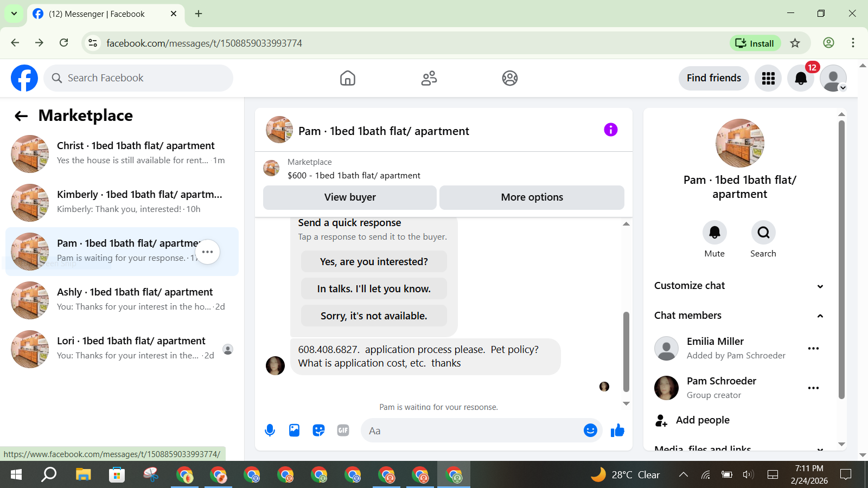
Task: Open the $600 1bed 1bath listing link
Action: point(354,176)
